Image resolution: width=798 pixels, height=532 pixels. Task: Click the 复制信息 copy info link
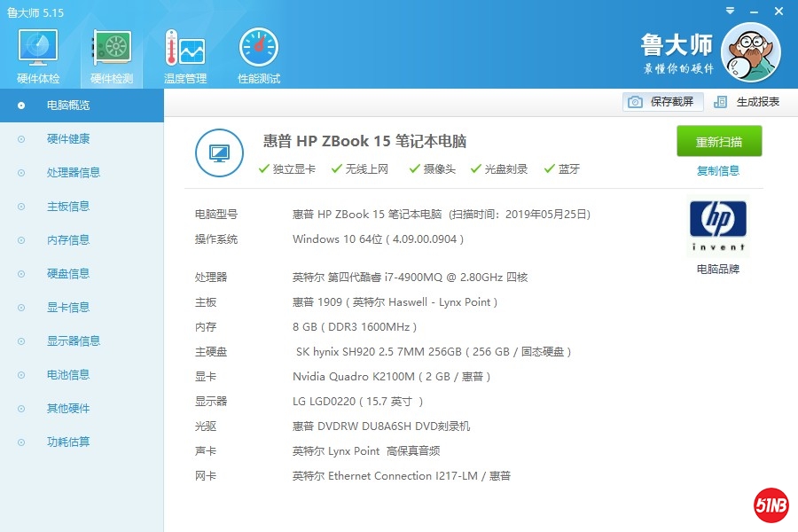718,171
